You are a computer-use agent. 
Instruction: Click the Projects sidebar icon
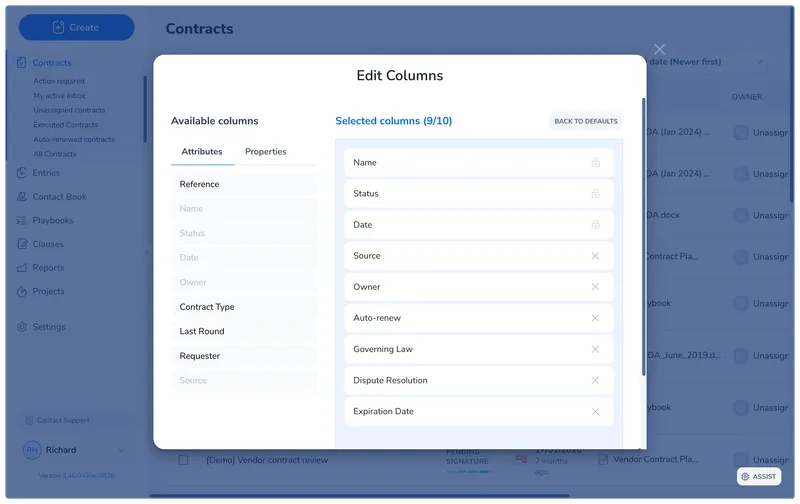coord(21,291)
